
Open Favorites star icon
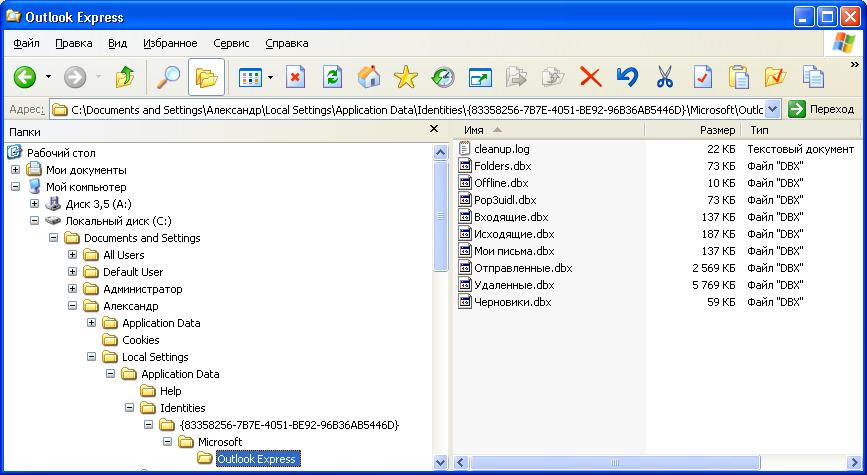click(406, 77)
